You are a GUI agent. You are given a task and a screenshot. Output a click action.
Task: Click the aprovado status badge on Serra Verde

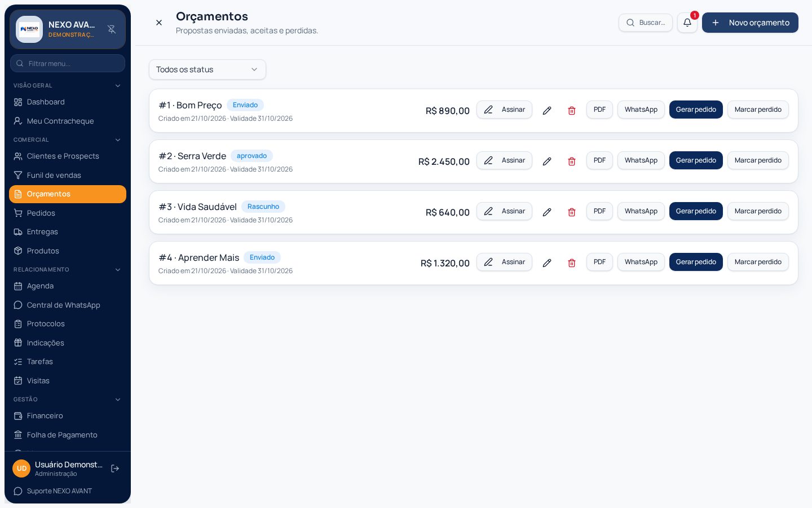pyautogui.click(x=251, y=156)
